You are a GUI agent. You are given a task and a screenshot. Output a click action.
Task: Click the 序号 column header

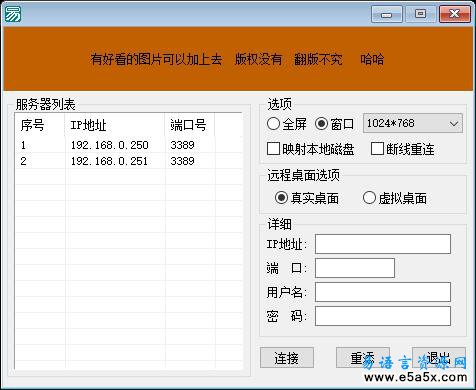pyautogui.click(x=40, y=125)
